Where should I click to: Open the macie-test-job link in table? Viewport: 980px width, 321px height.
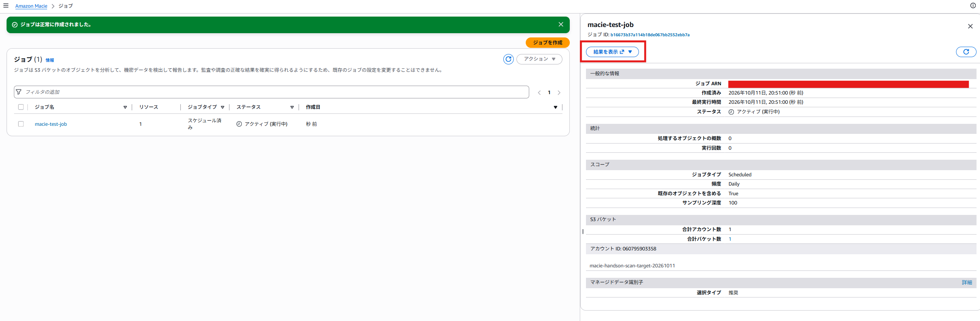(x=51, y=124)
